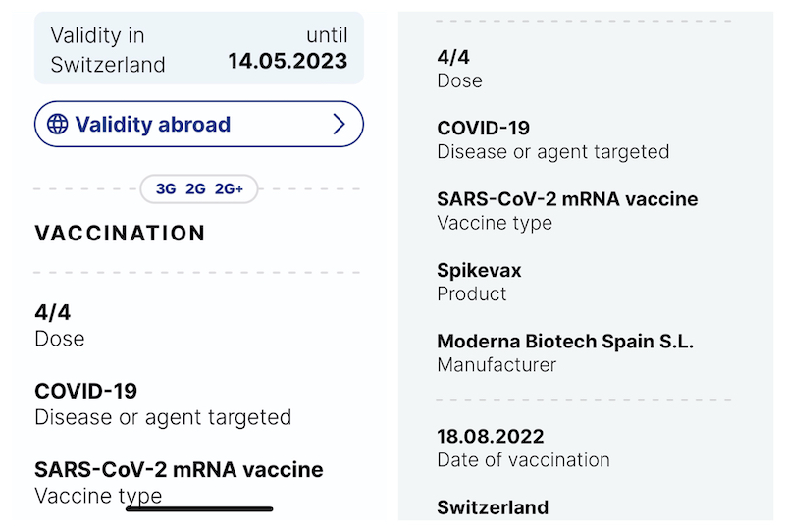
Task: Click the VACCINATION section heading
Action: pyautogui.click(x=120, y=234)
